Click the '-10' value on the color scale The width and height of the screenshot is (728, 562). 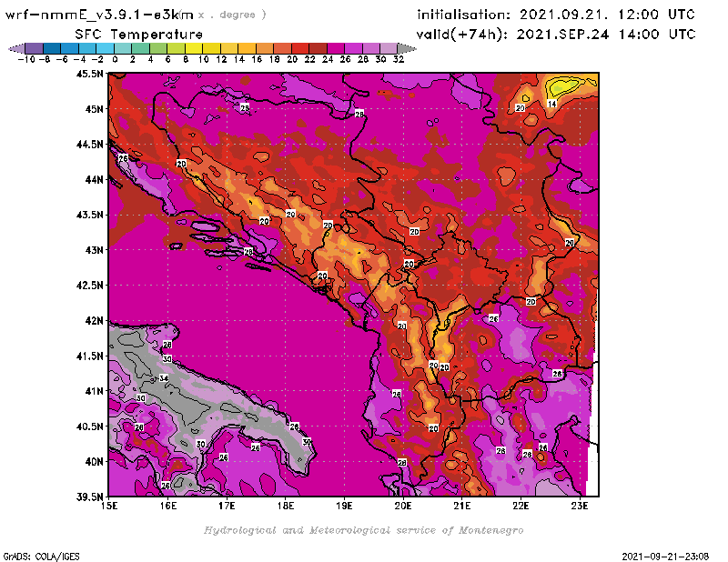point(26,59)
